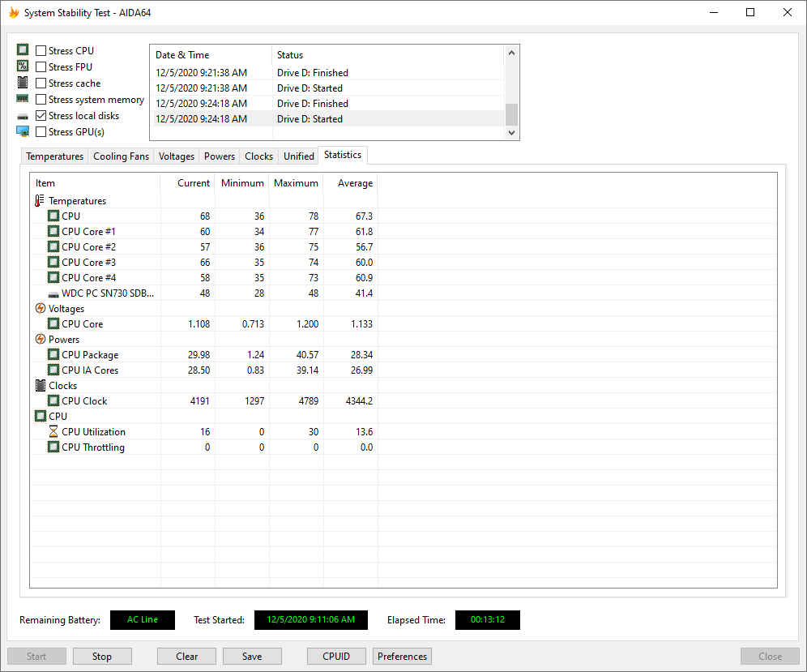Click the Test Started value 12/5/2020 9:11:06 AM
Image resolution: width=807 pixels, height=672 pixels.
point(311,619)
